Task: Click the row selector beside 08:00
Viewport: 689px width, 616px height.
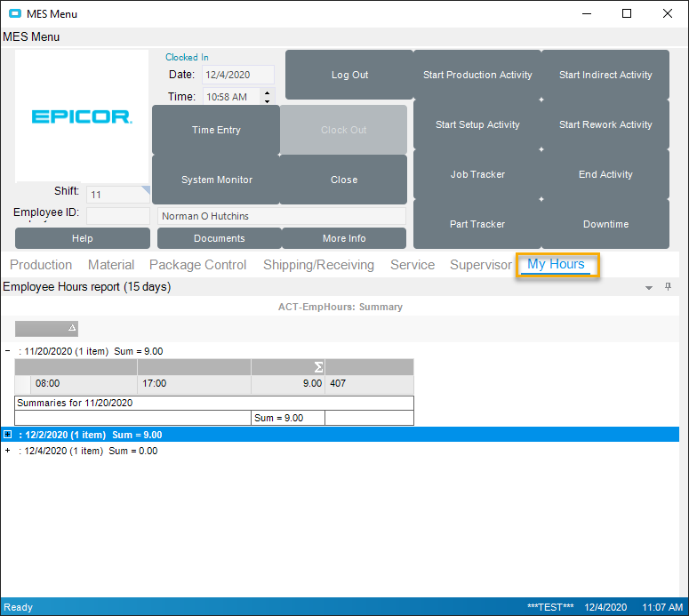Action: tap(22, 384)
